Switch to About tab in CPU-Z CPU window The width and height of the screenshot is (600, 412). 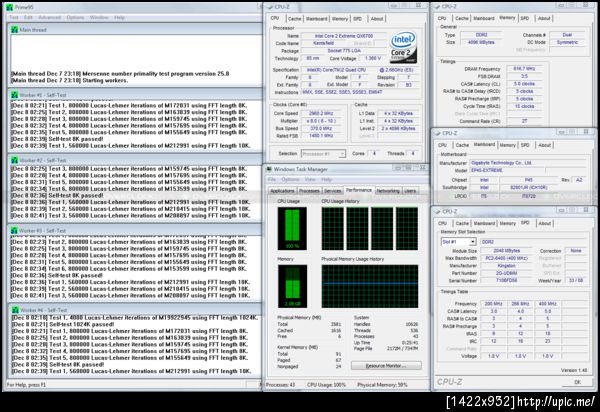(x=377, y=19)
